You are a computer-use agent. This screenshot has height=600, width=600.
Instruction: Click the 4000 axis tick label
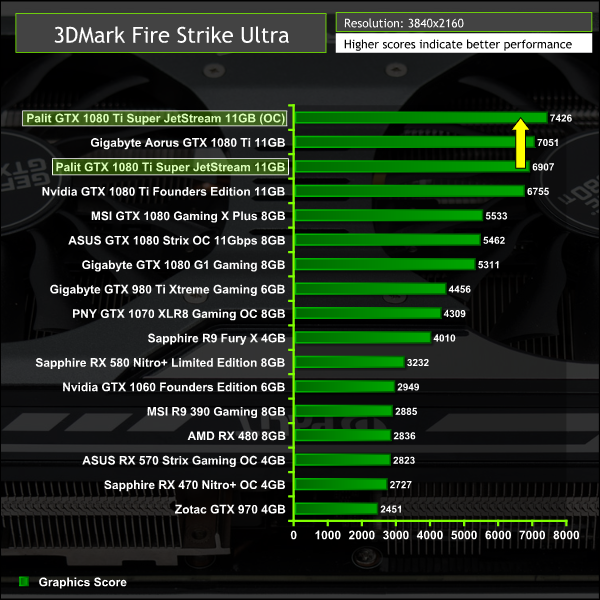pos(430,535)
